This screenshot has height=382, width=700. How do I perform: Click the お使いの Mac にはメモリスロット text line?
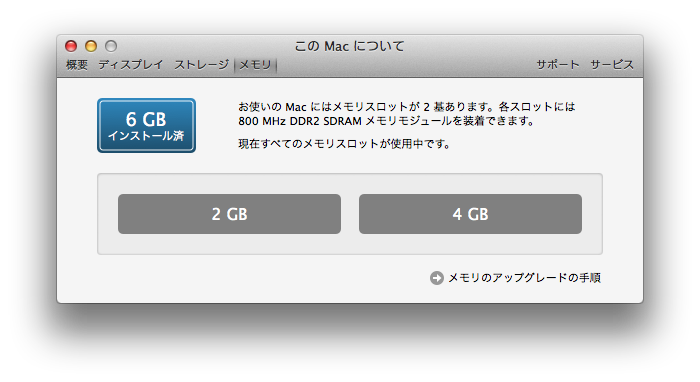coord(407,107)
